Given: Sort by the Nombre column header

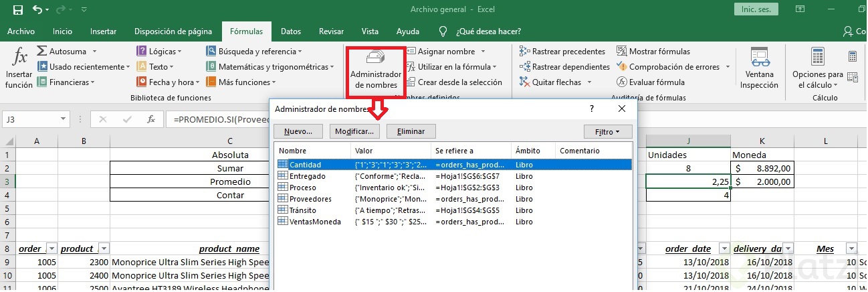Looking at the screenshot, I should point(313,151).
